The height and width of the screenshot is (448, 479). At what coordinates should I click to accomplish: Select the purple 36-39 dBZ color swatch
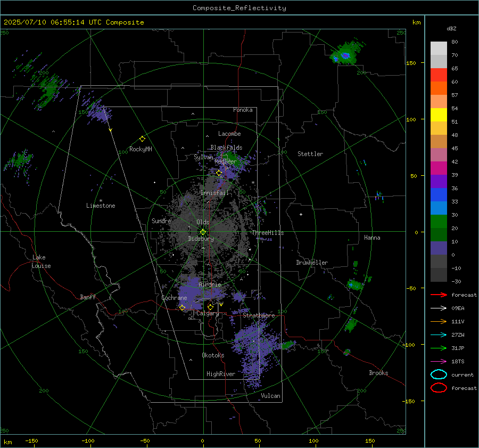(439, 181)
